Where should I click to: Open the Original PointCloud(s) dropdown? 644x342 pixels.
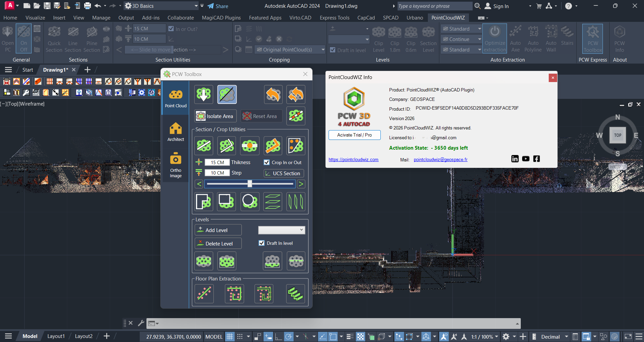(x=290, y=49)
